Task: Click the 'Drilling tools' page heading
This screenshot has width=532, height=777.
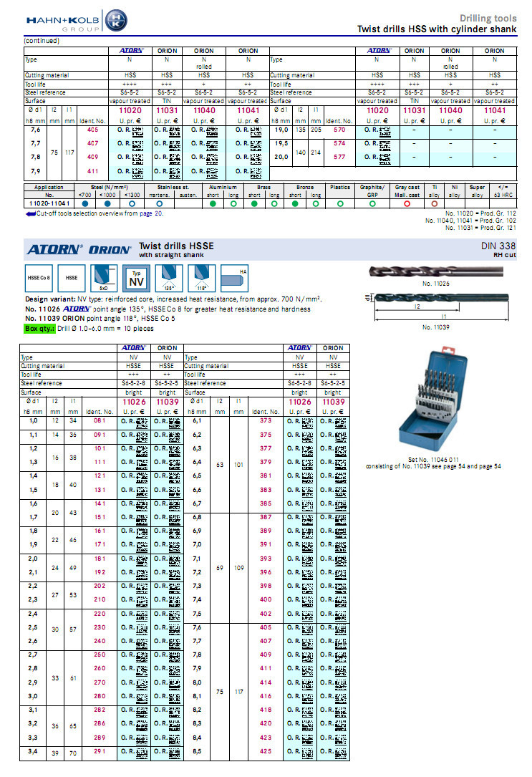Action: 488,19
